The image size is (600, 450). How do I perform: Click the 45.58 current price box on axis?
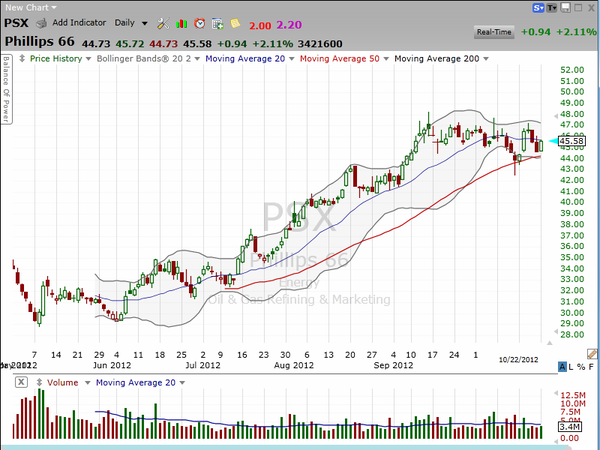pos(572,141)
